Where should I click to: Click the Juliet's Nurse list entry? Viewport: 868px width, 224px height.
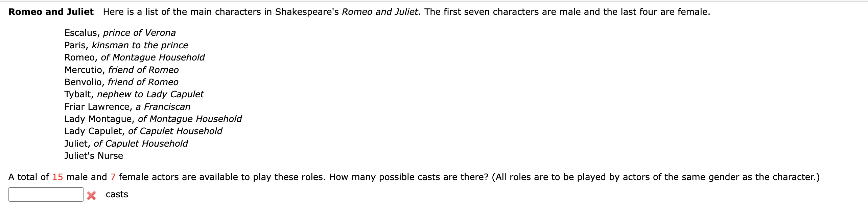(x=94, y=156)
